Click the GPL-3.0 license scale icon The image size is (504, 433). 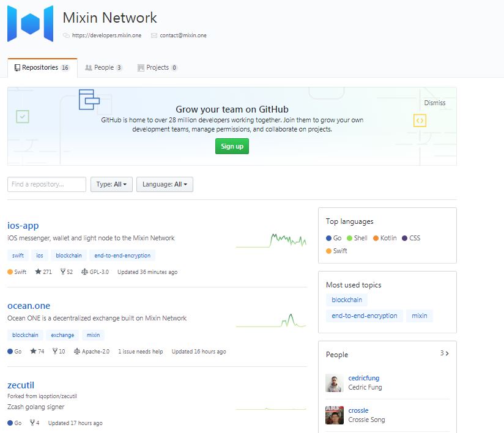[84, 272]
